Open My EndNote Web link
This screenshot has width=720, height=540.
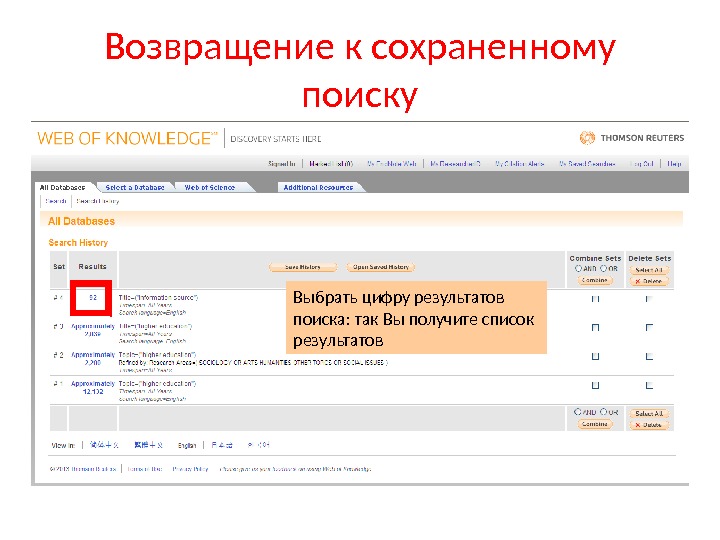point(392,163)
